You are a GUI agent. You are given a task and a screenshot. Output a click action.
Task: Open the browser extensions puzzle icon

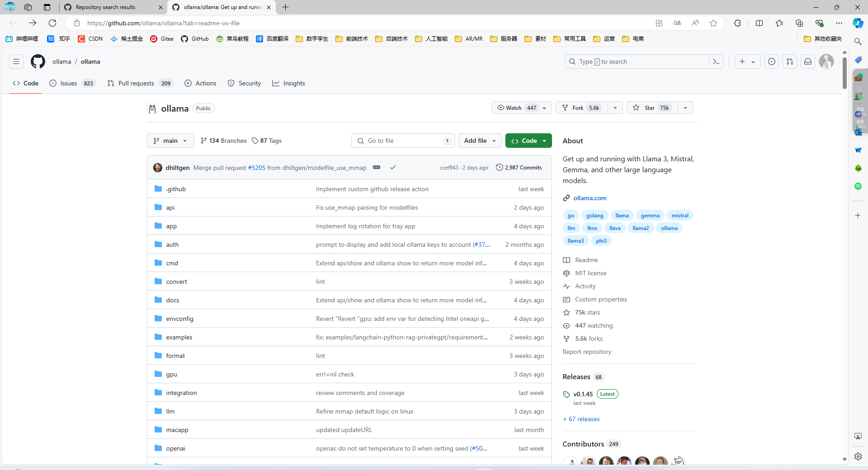coord(737,23)
